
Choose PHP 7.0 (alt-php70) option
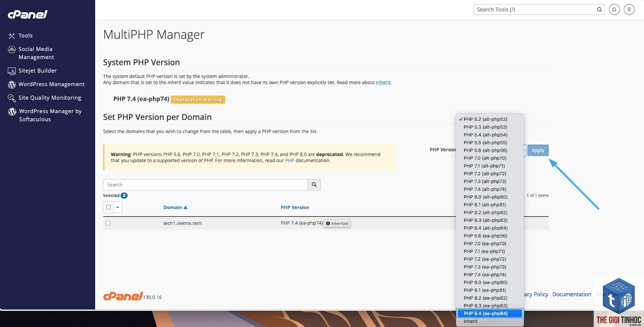pyautogui.click(x=490, y=158)
